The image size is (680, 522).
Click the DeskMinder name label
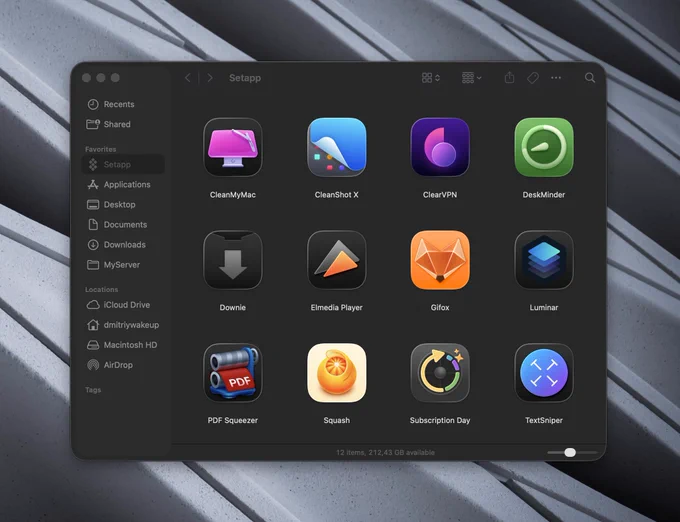pos(544,195)
